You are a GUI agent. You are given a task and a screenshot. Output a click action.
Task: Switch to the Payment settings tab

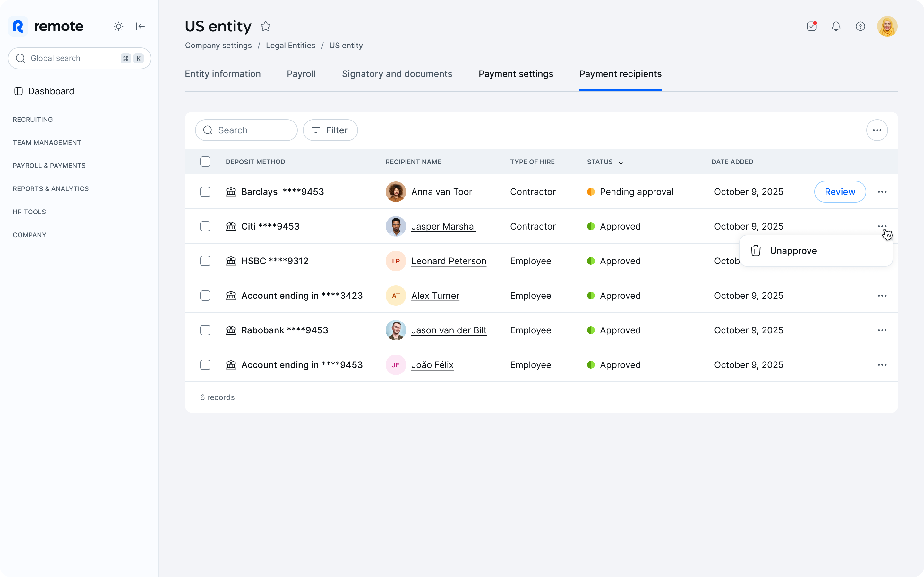click(x=516, y=74)
